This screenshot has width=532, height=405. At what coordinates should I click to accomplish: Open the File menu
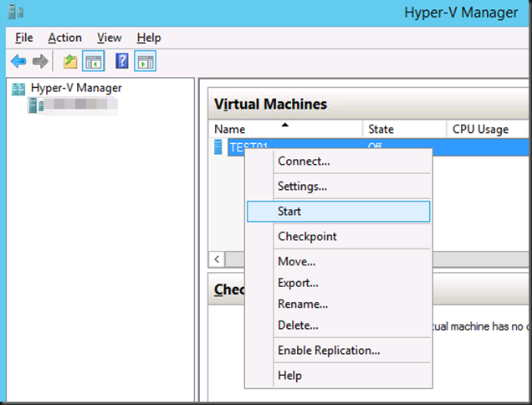pyautogui.click(x=23, y=38)
